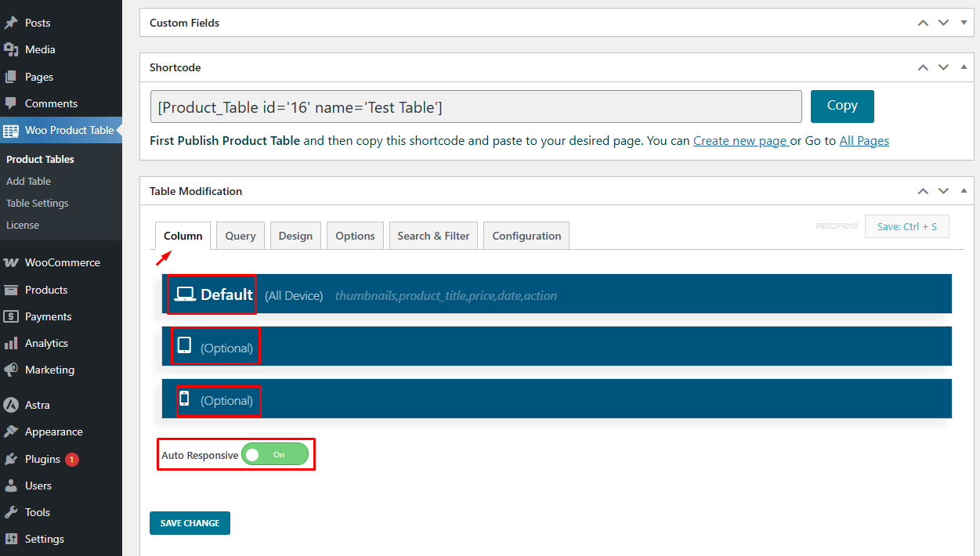Image resolution: width=980 pixels, height=556 pixels.
Task: Click the Plugins update count badge
Action: click(x=72, y=460)
